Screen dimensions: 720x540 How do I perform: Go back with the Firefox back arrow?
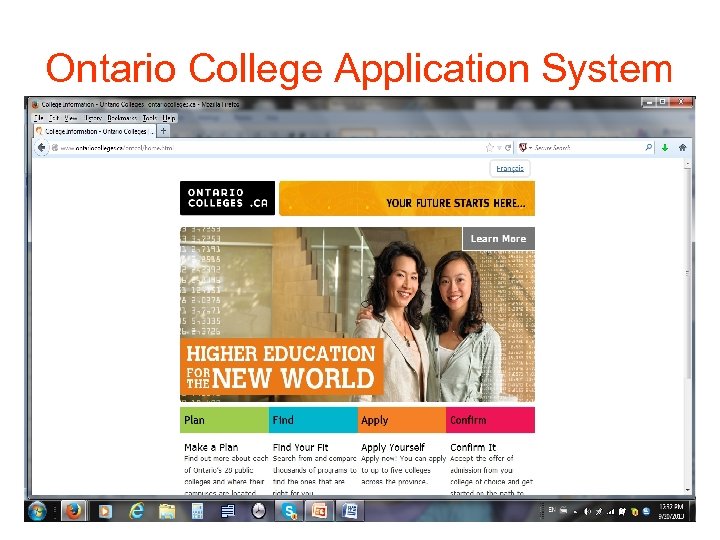click(42, 148)
